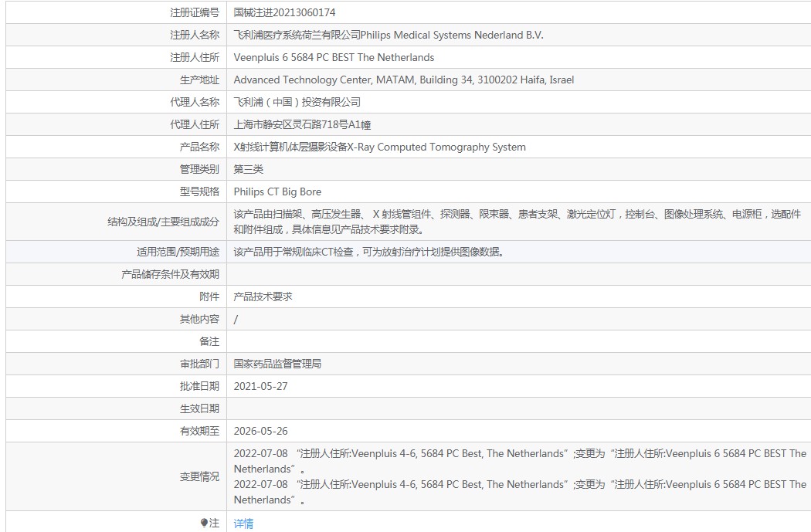Click the 代理人名称 label
The height and width of the screenshot is (532, 811).
(x=195, y=103)
